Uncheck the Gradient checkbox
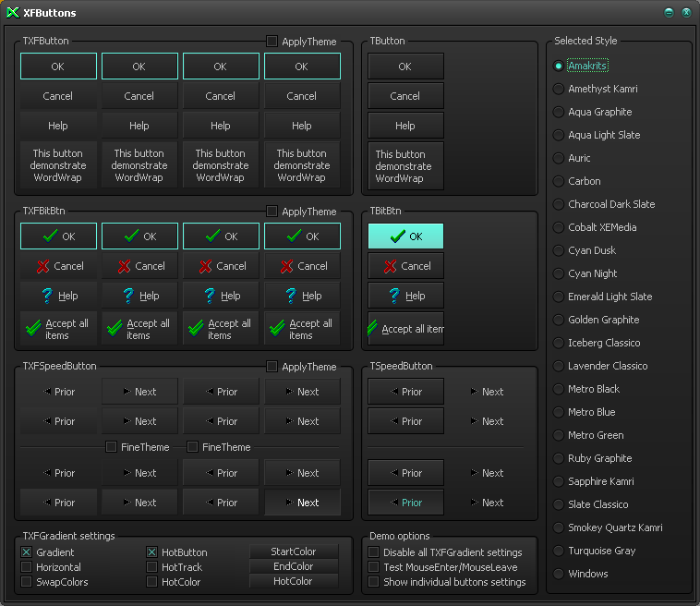 27,552
